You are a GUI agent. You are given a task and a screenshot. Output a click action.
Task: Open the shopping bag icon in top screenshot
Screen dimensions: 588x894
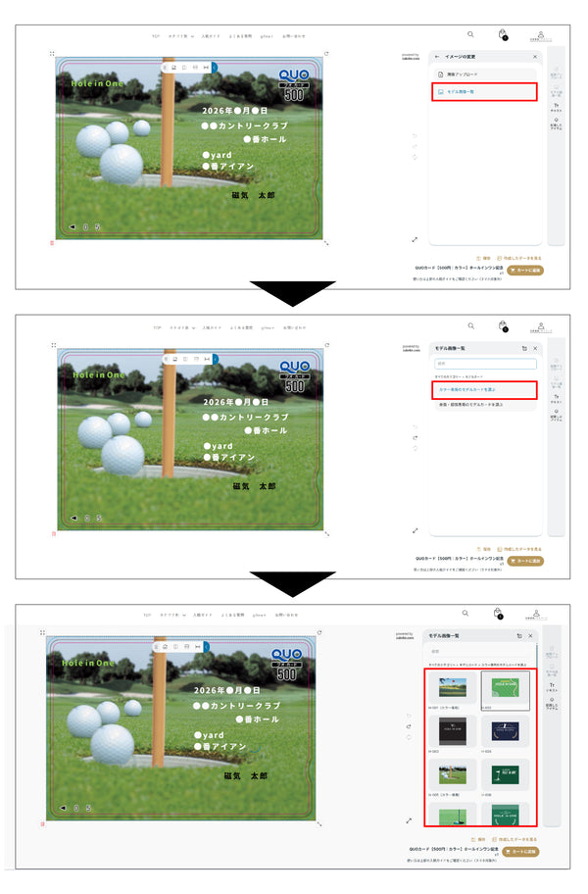coord(503,34)
